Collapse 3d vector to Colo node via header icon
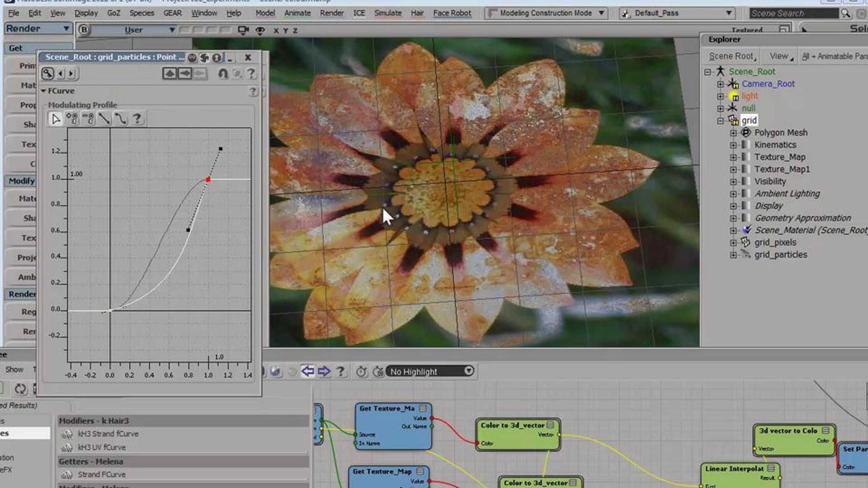This screenshot has width=868, height=488. pyautogui.click(x=826, y=431)
